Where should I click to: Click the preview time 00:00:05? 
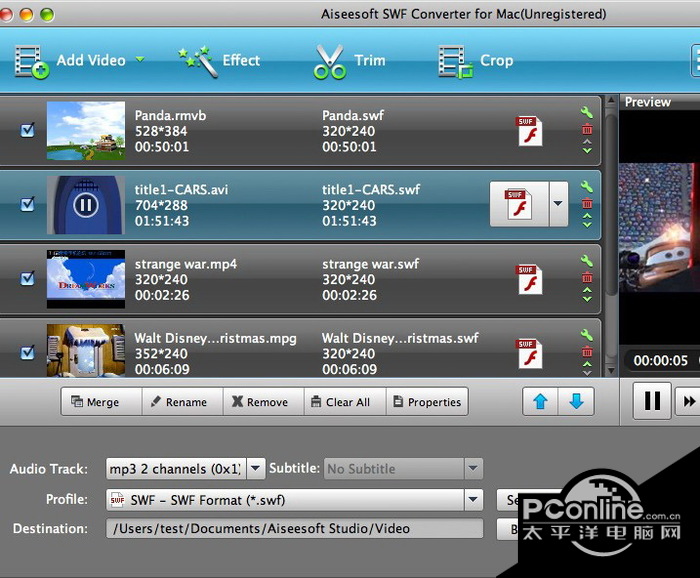click(660, 360)
